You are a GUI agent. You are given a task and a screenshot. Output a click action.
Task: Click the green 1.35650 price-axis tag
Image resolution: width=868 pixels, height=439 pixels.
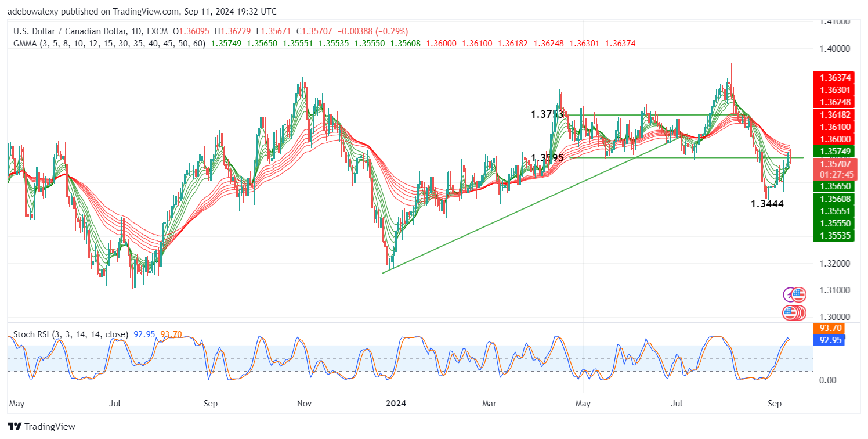click(833, 186)
